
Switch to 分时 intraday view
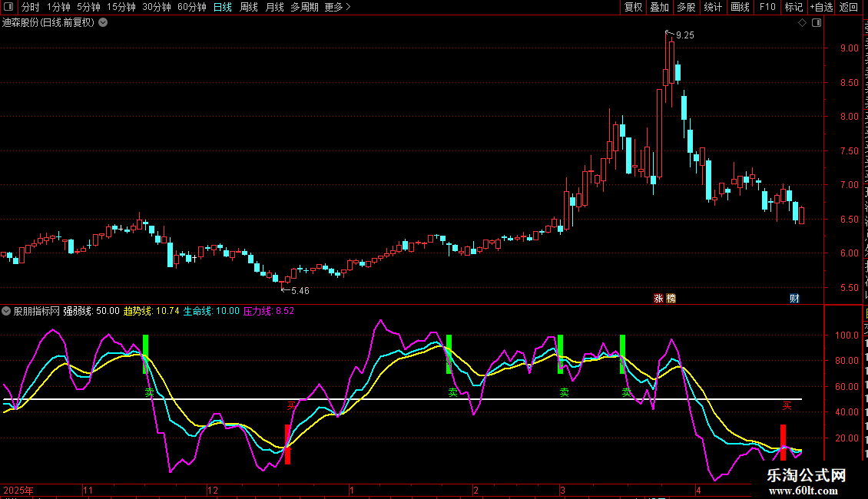pos(31,7)
